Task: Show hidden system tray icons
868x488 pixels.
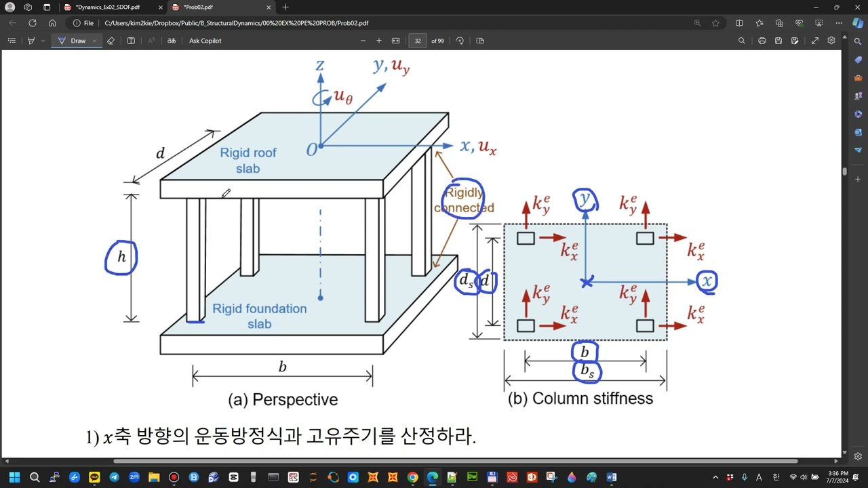Action: [715, 477]
